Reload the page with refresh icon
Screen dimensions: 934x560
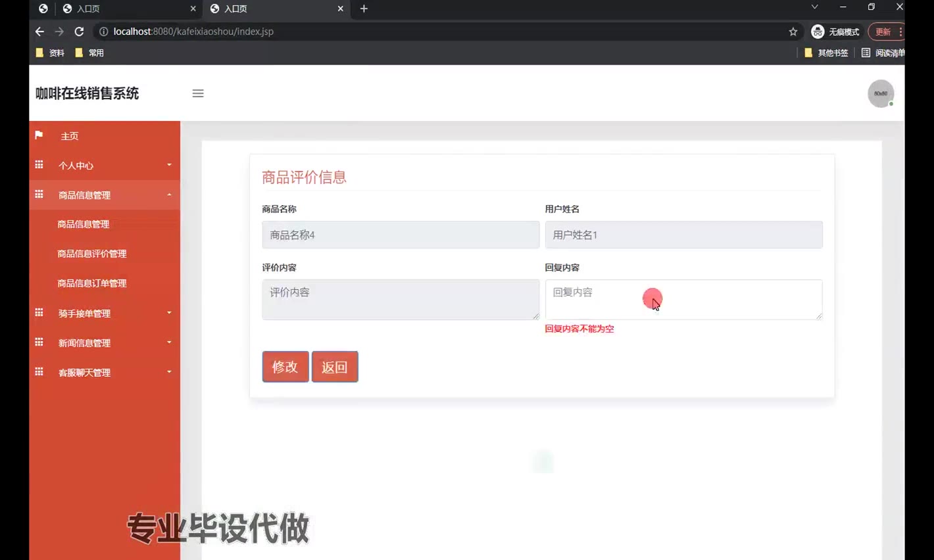point(79,32)
